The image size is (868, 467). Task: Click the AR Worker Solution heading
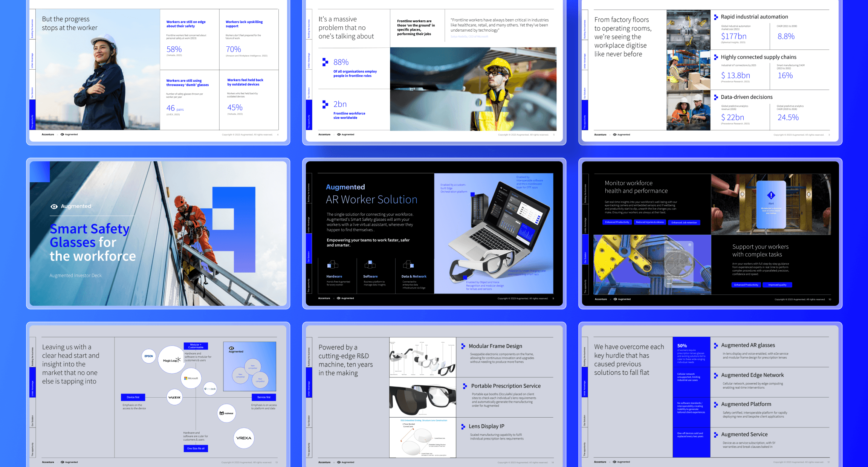point(371,199)
